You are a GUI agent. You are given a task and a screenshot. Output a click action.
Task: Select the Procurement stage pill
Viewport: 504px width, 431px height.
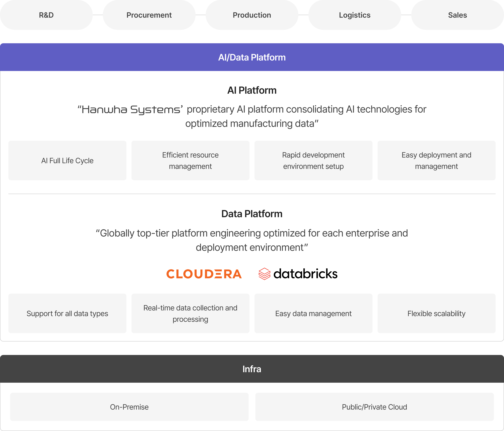pyautogui.click(x=149, y=15)
